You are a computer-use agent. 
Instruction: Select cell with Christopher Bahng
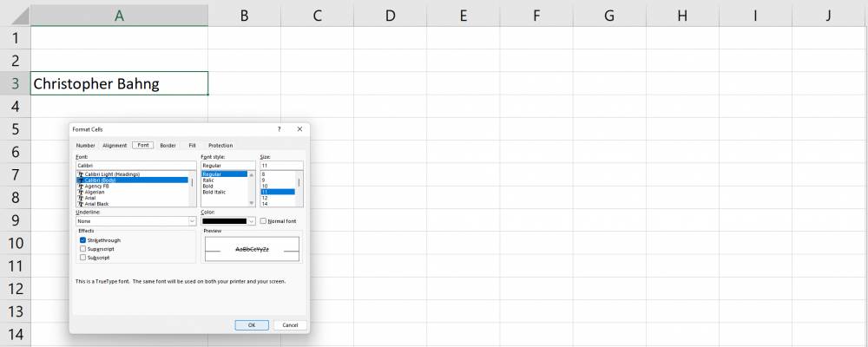click(119, 83)
